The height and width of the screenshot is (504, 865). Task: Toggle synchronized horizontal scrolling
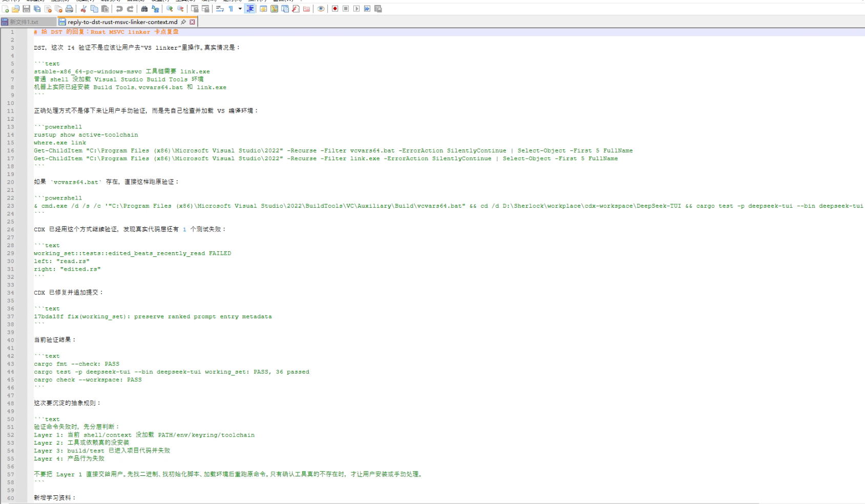point(205,9)
